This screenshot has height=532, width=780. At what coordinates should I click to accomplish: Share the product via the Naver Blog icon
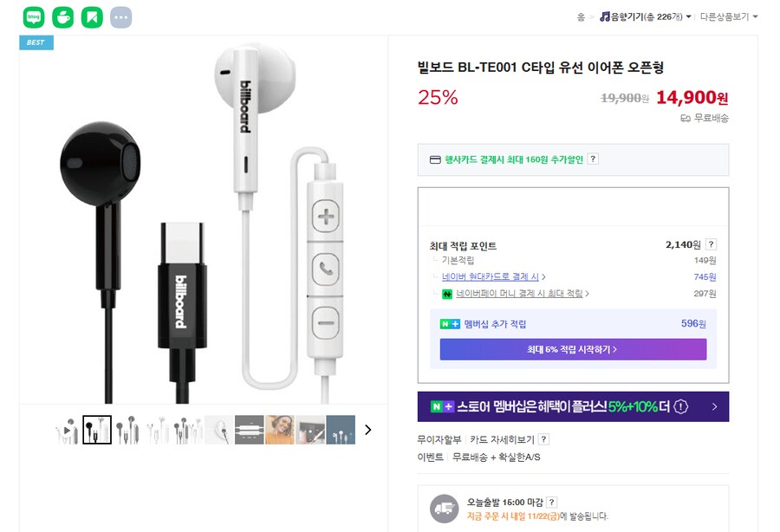pyautogui.click(x=35, y=16)
